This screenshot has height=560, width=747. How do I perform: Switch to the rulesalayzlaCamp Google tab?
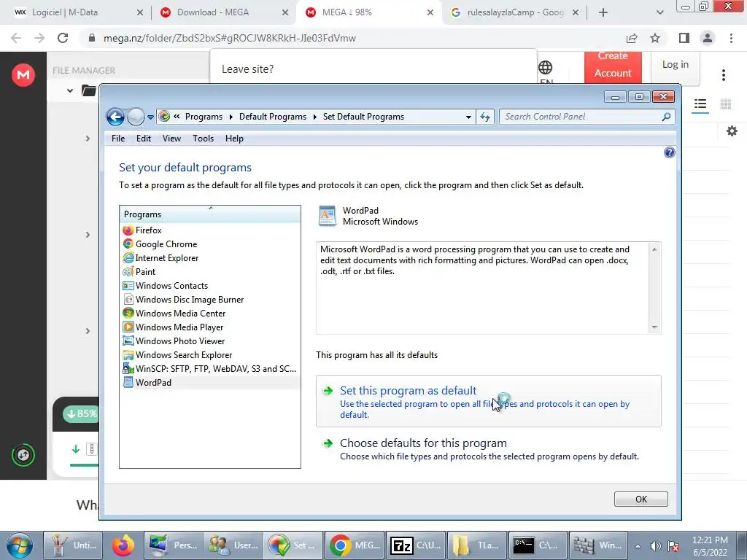click(513, 12)
